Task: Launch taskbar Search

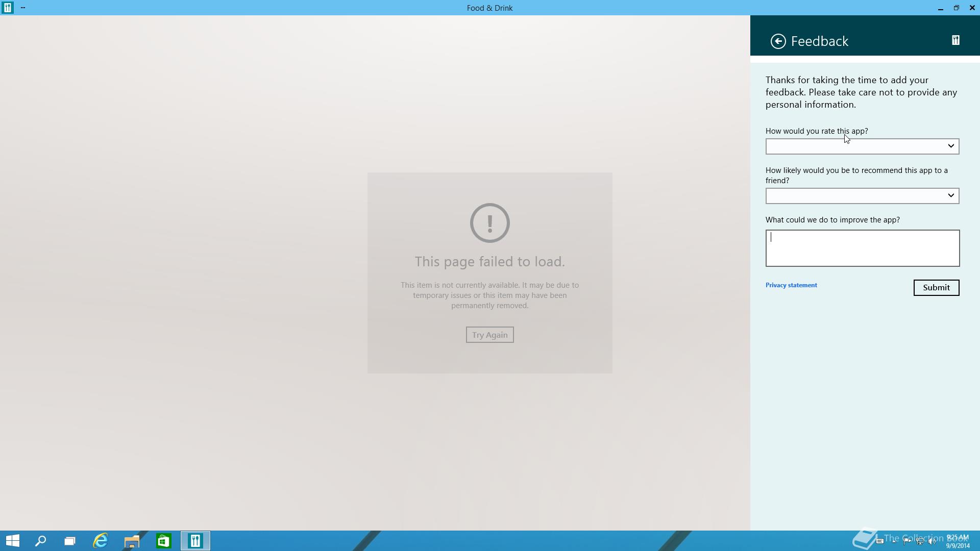Action: 40,541
